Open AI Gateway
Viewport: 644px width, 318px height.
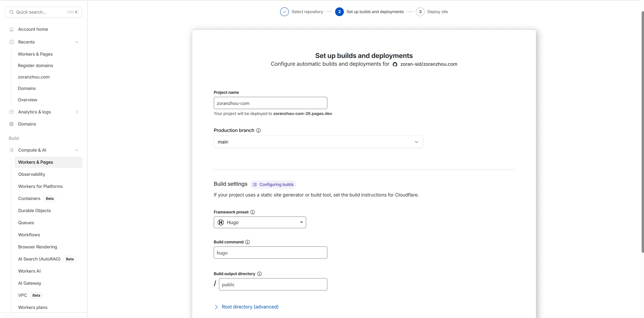pyautogui.click(x=30, y=283)
